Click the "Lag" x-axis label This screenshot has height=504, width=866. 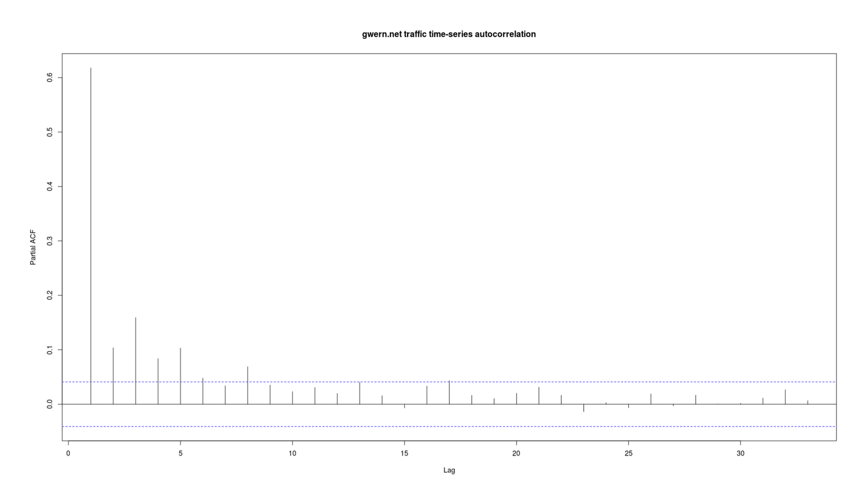click(449, 471)
